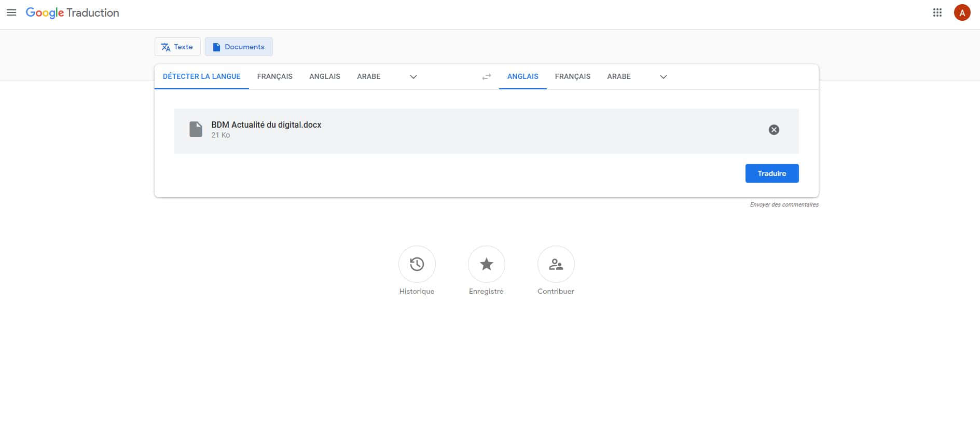Swap source and target languages
This screenshot has height=424, width=980.
click(x=486, y=77)
